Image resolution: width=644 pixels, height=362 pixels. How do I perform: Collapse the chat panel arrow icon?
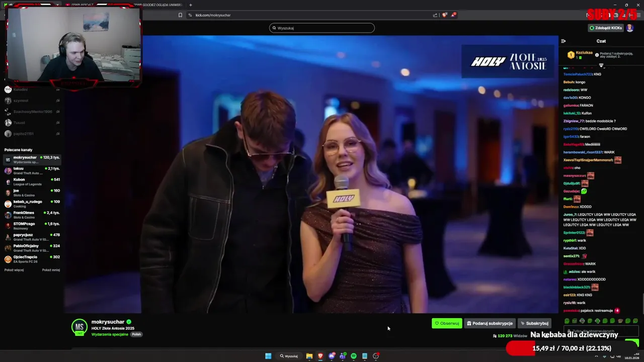[x=563, y=41]
